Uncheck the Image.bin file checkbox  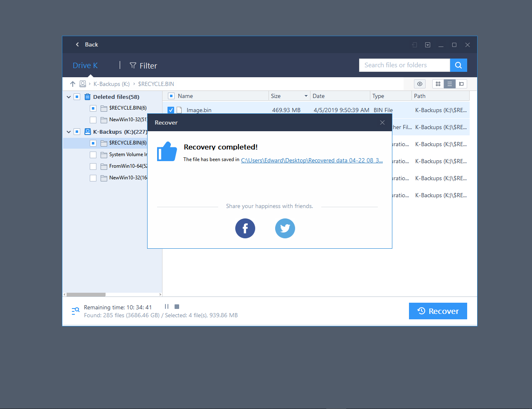(171, 110)
